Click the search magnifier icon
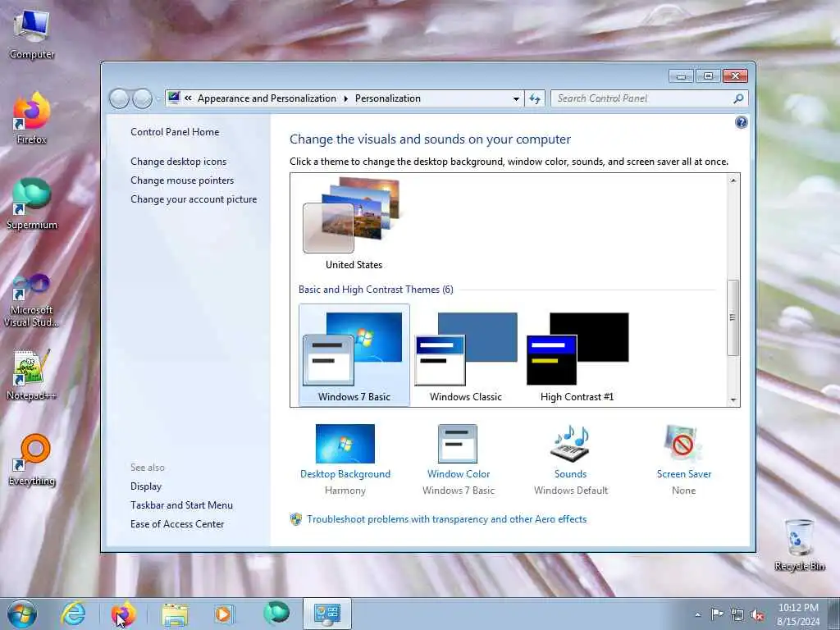 tap(738, 98)
